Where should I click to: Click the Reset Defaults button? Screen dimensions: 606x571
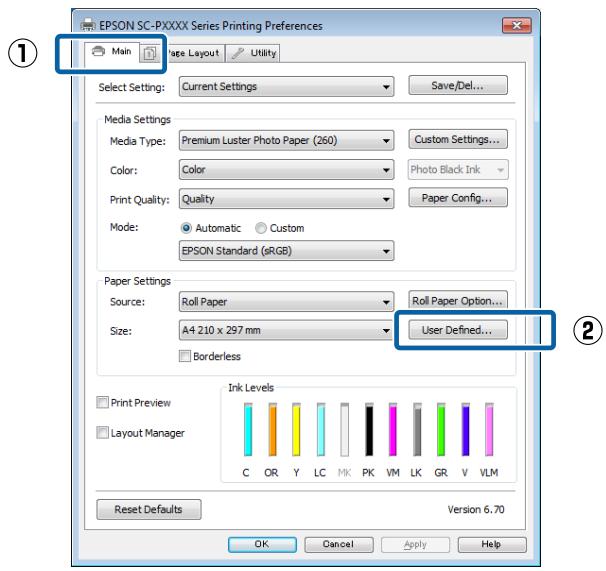[x=149, y=509]
